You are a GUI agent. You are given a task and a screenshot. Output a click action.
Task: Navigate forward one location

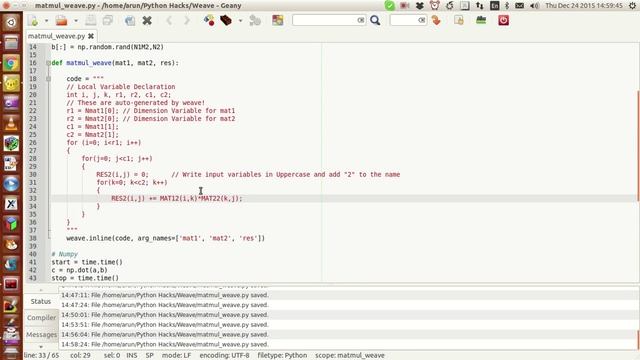coord(187,20)
